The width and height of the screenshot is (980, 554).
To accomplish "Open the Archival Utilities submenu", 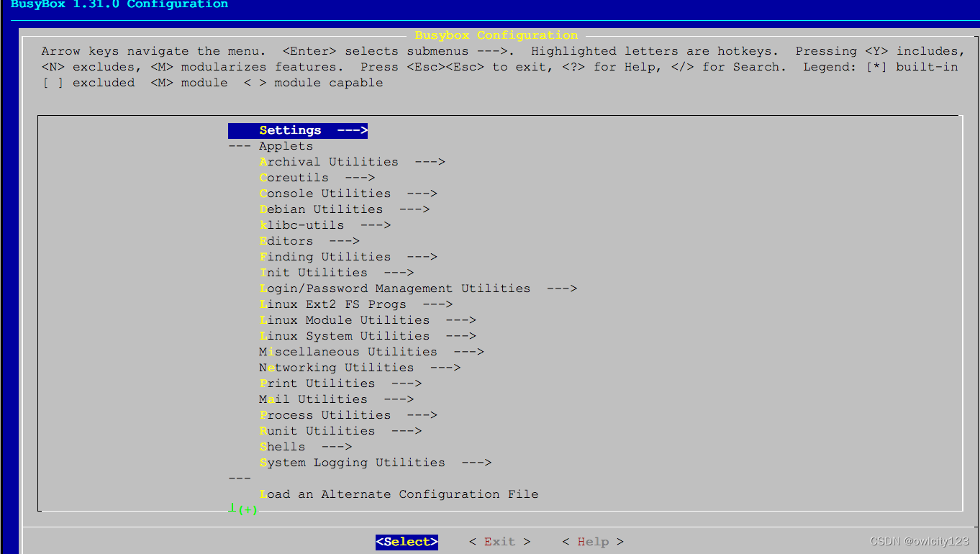I will click(x=329, y=161).
